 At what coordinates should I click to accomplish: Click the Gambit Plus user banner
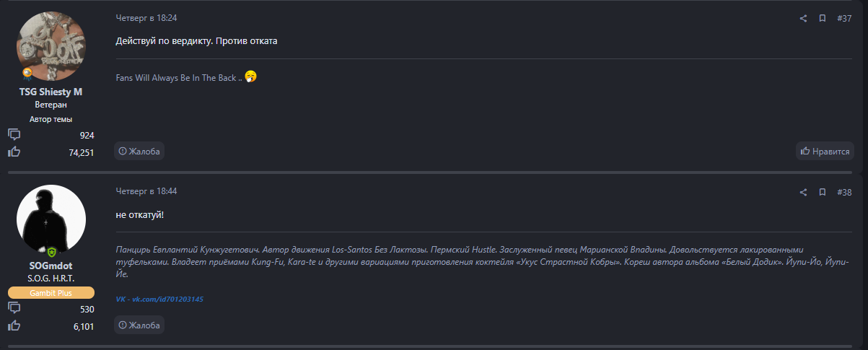coord(51,292)
